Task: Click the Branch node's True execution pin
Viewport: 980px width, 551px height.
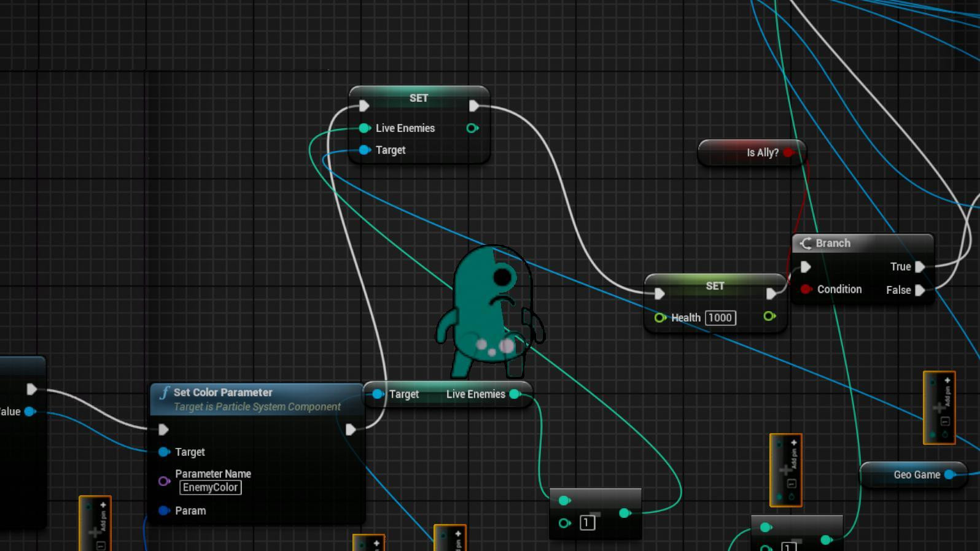Action: coord(920,266)
